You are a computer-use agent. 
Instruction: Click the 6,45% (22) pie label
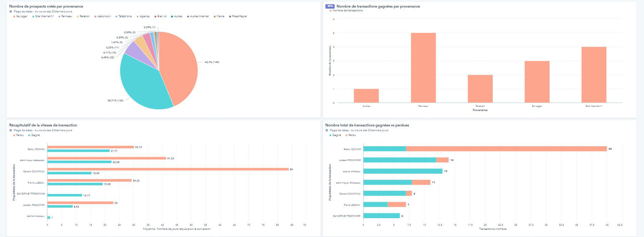pyautogui.click(x=108, y=57)
